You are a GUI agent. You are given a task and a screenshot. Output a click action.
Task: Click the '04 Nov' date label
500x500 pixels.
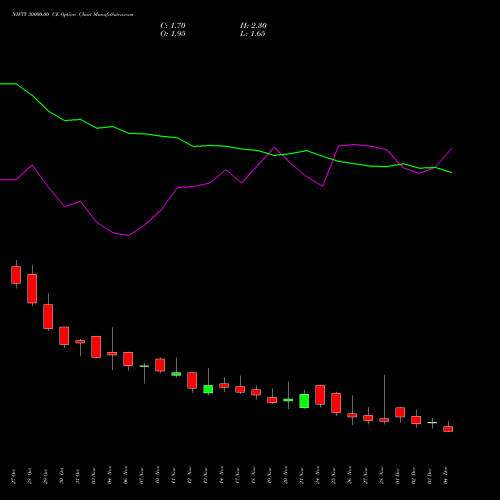pos(110,475)
